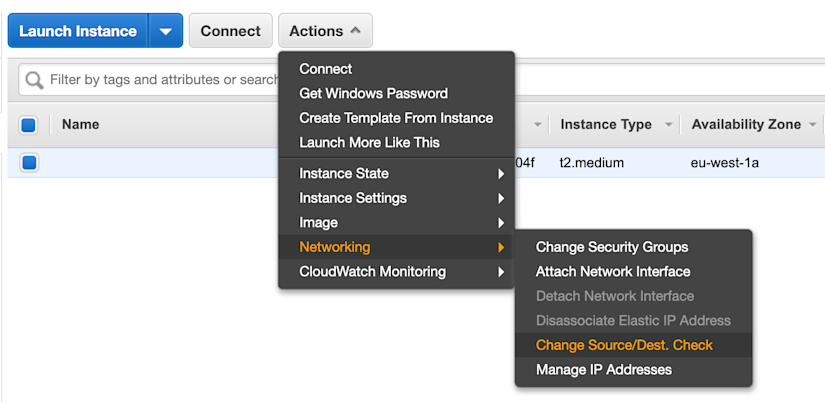Toggle the select-all checkbox in header
Viewport: 825px width, 402px height.
pyautogui.click(x=28, y=125)
